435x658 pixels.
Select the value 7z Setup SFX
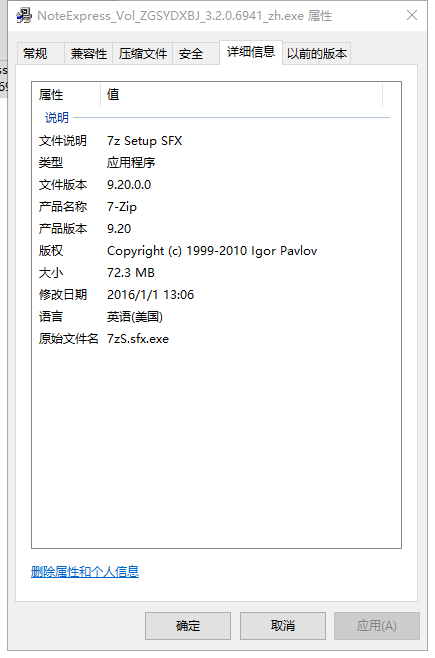coord(144,141)
